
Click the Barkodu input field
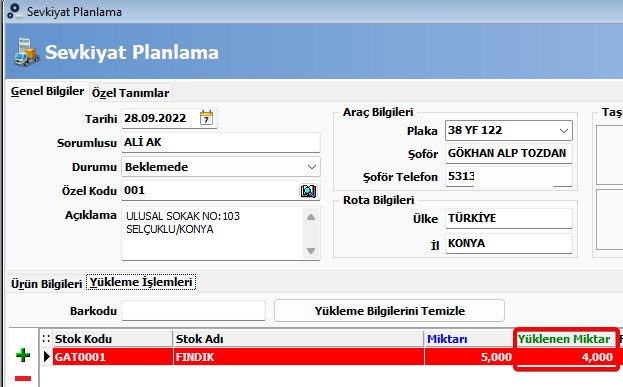tap(193, 310)
